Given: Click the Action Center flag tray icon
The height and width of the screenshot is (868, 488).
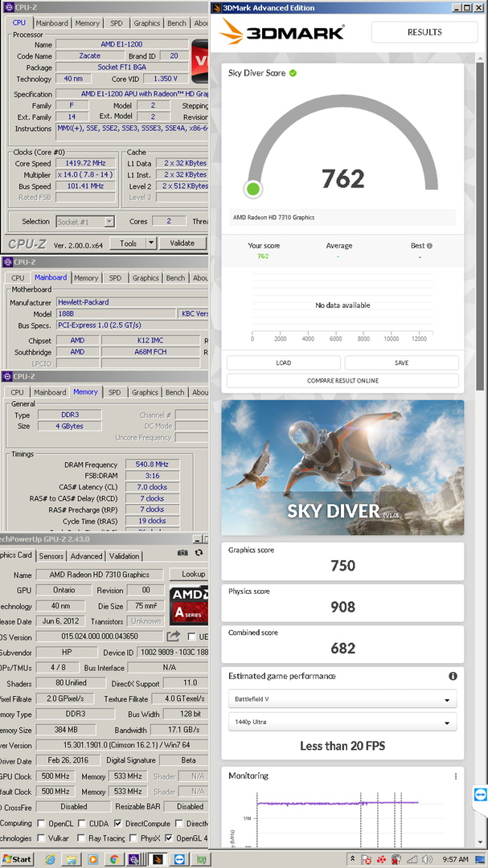Looking at the screenshot, I should tap(366, 860).
